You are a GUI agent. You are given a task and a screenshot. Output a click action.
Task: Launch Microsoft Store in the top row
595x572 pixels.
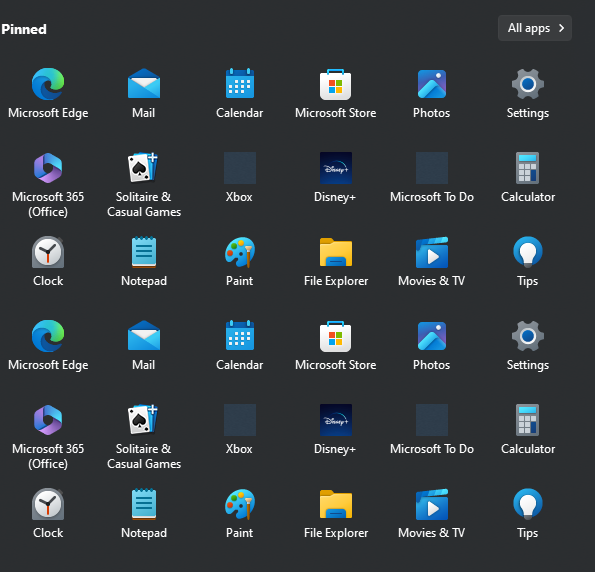tap(335, 85)
